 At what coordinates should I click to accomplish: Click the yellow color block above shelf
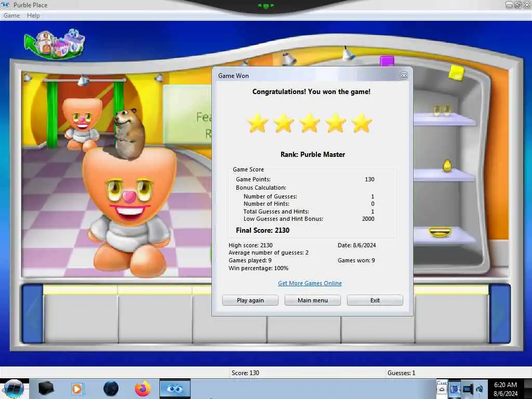tap(456, 73)
